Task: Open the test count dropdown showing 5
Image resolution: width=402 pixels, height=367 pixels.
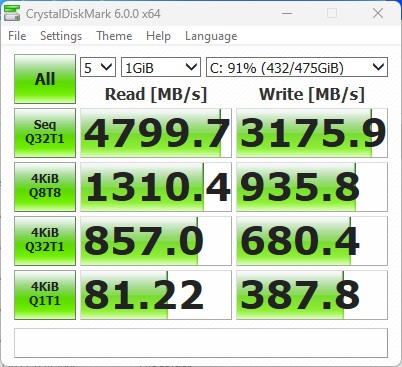Action: (x=98, y=67)
